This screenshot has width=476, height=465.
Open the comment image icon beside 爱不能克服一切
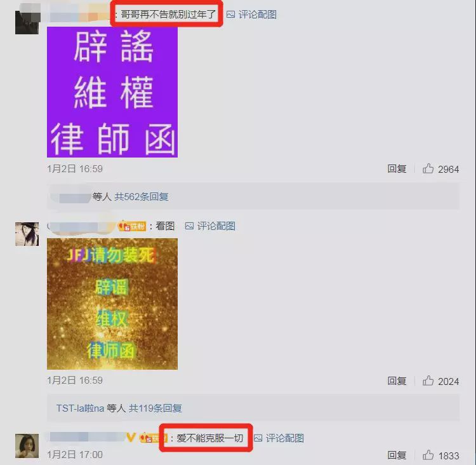pos(258,438)
